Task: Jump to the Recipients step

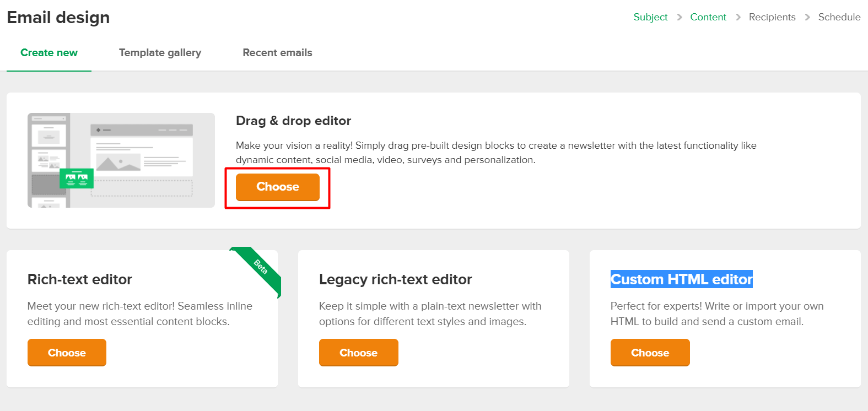Action: point(772,17)
